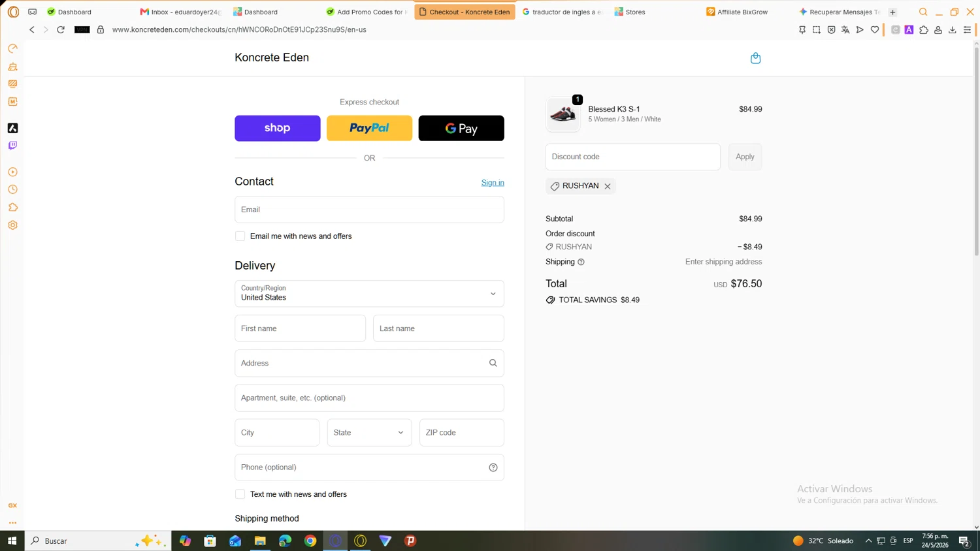Open Chrome from the taskbar

(310, 541)
